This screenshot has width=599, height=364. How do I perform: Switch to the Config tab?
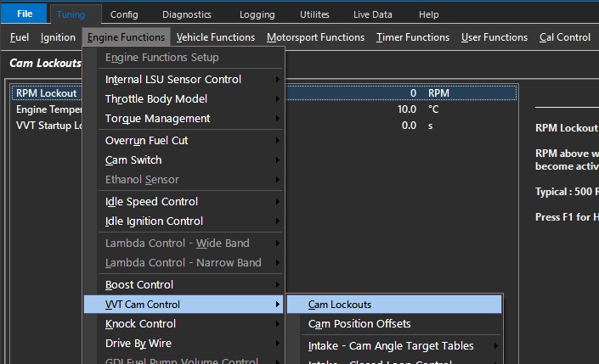[124, 14]
